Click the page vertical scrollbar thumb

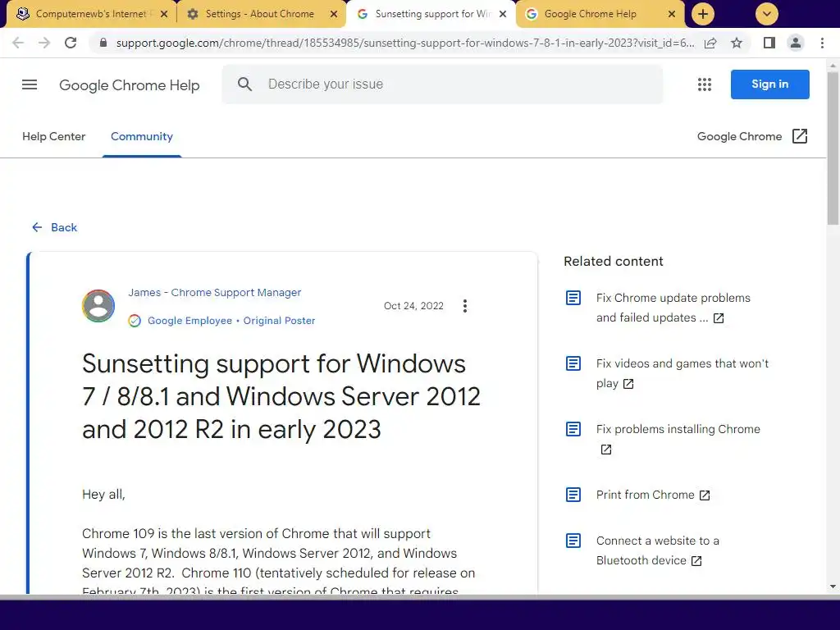833,148
